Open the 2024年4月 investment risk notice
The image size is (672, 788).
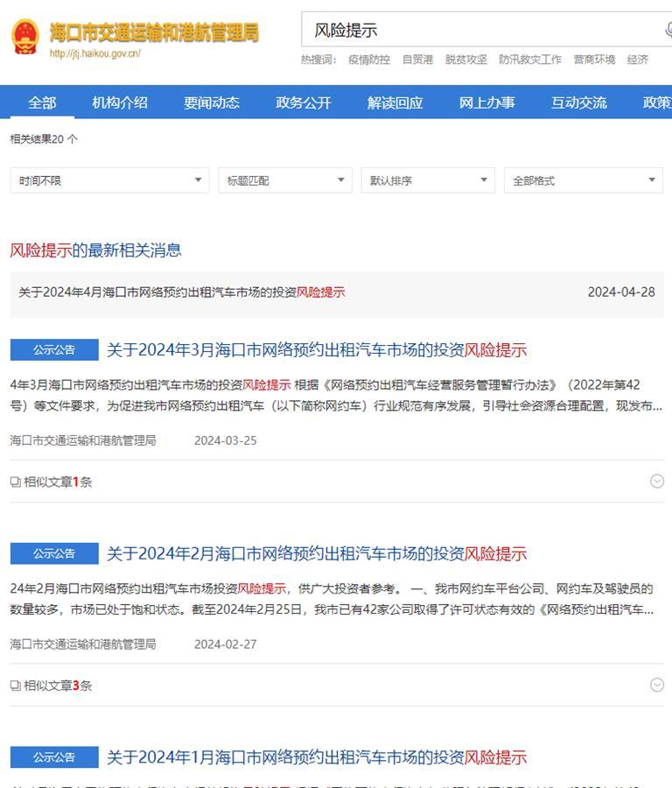tap(182, 292)
